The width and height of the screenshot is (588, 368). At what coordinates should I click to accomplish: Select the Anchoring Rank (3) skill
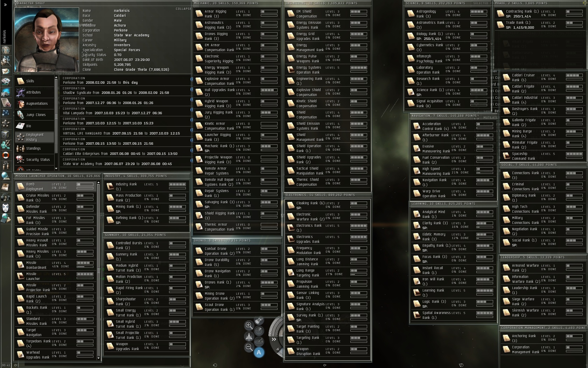[x=543, y=338]
